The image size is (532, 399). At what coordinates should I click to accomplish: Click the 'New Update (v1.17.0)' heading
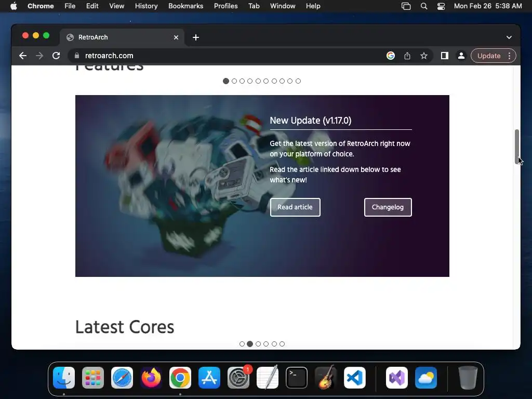pos(311,121)
